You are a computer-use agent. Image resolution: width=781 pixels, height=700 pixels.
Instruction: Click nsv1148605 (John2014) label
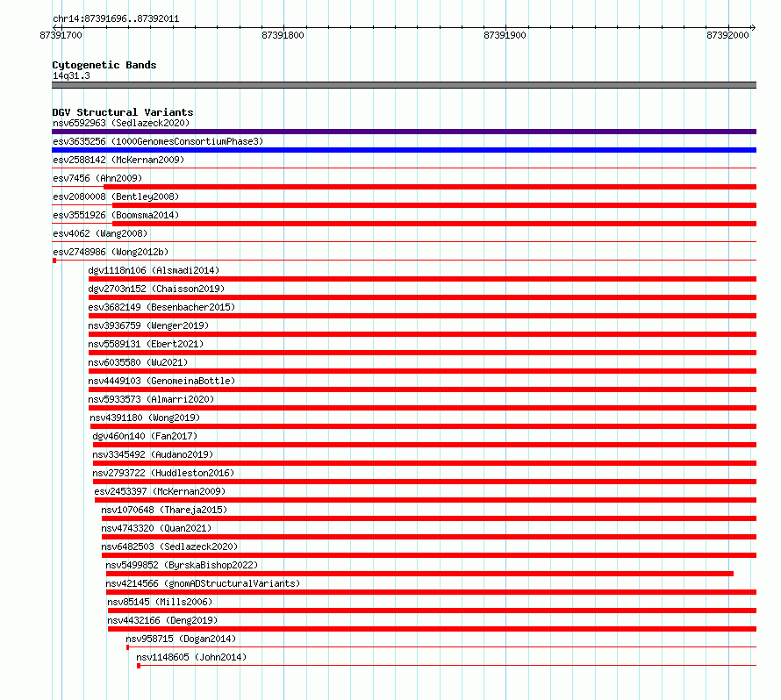[x=192, y=657]
